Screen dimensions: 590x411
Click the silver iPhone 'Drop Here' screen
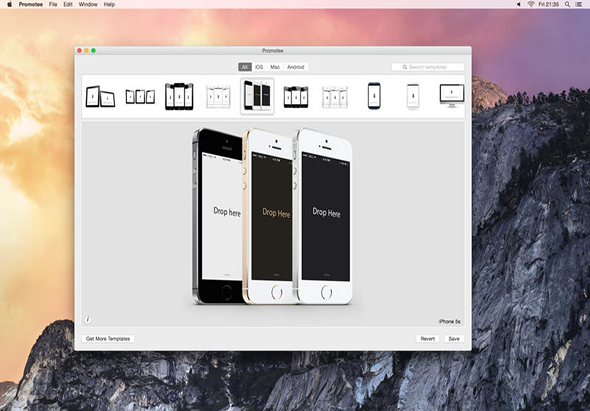pyautogui.click(x=326, y=217)
